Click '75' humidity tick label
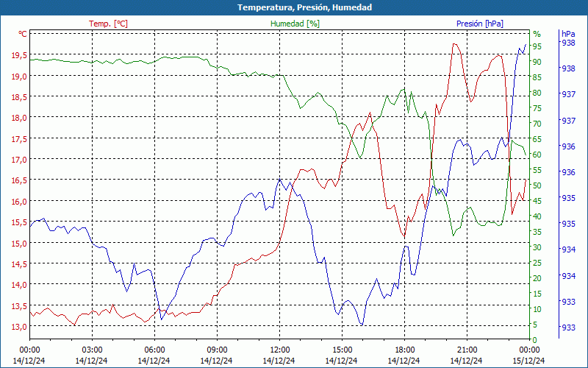Screen dimensions: 588x368 [x=537, y=108]
